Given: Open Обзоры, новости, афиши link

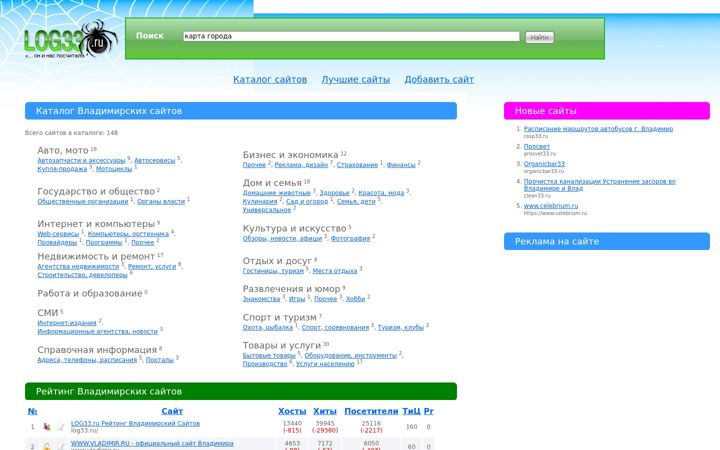Looking at the screenshot, I should [x=282, y=238].
